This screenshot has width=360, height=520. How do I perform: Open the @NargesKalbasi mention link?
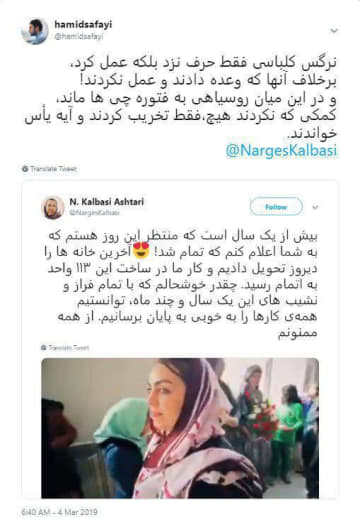[281, 150]
